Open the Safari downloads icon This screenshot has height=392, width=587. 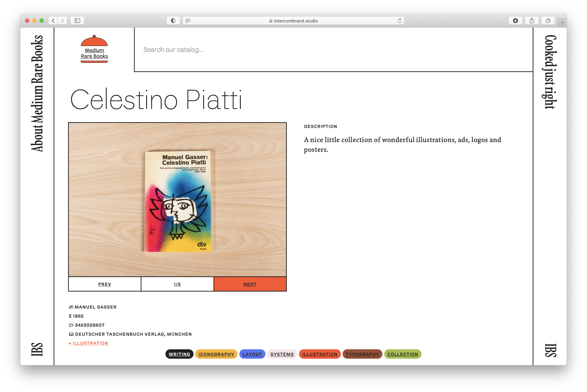[515, 20]
